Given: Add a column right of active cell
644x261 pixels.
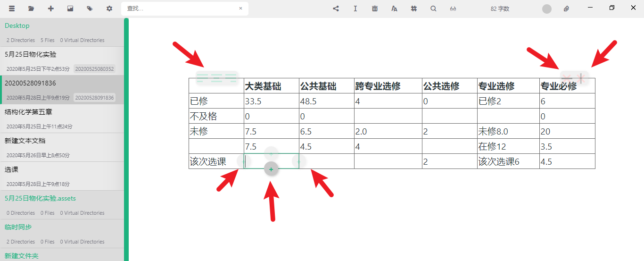Looking at the screenshot, I should click(299, 161).
